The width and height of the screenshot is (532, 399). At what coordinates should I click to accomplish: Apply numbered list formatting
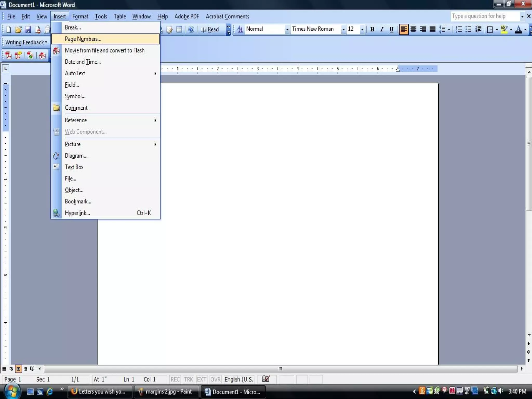(459, 29)
